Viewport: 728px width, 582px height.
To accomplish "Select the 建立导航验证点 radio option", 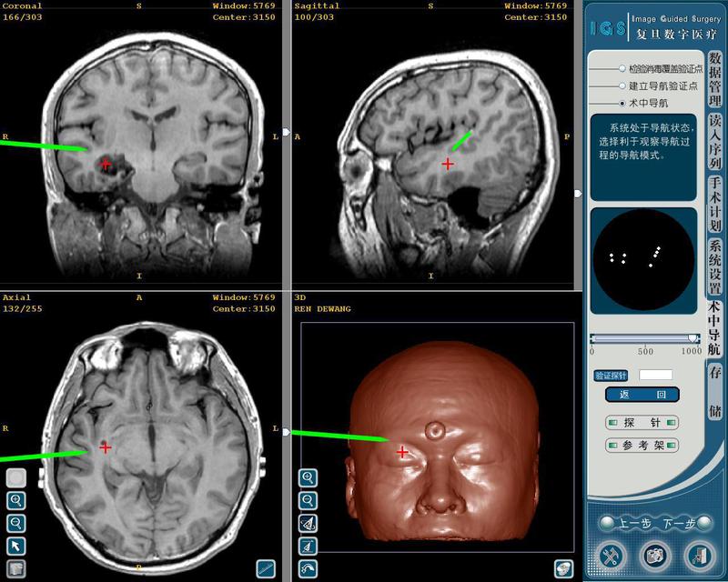I will click(x=622, y=85).
